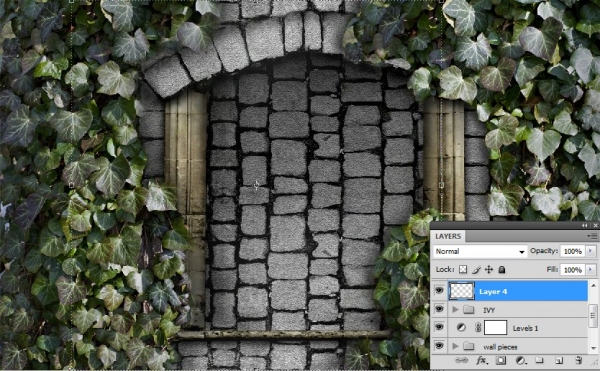
Task: Add a layer mask
Action: coord(501,360)
